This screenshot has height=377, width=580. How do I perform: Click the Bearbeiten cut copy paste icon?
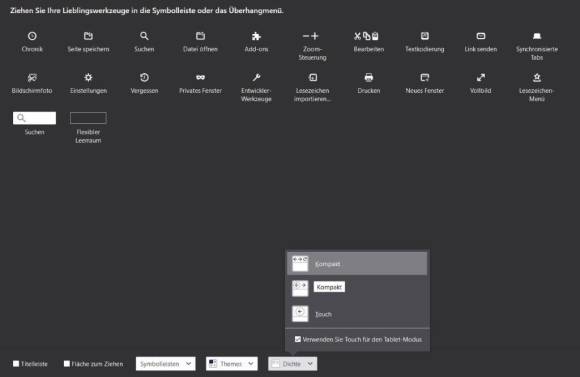pyautogui.click(x=366, y=36)
